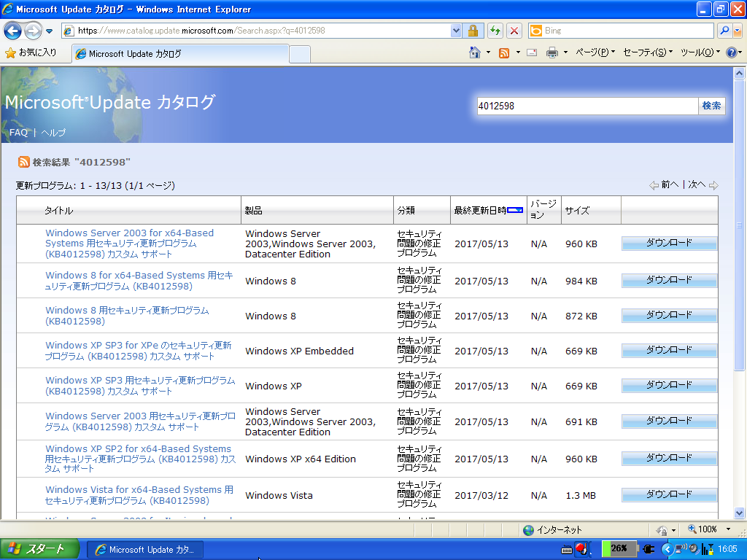This screenshot has width=747, height=560.
Task: Expand the feeds dropdown arrow in toolbar
Action: [x=518, y=52]
